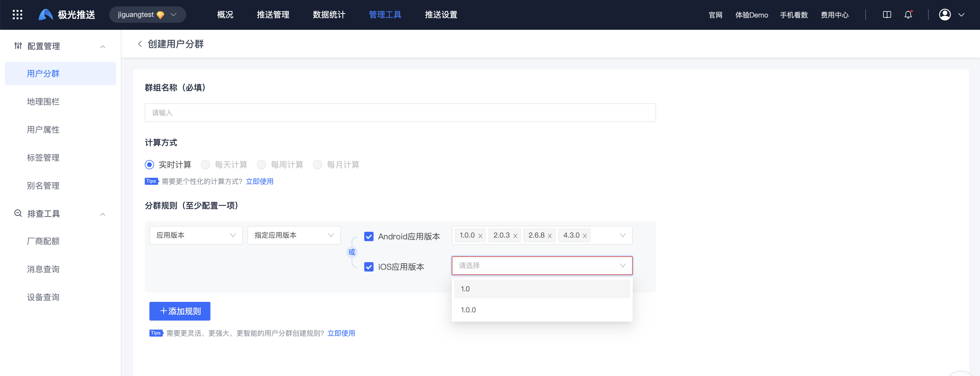Switch to the 管理工具 tab
This screenshot has width=980, height=376.
coord(385,15)
